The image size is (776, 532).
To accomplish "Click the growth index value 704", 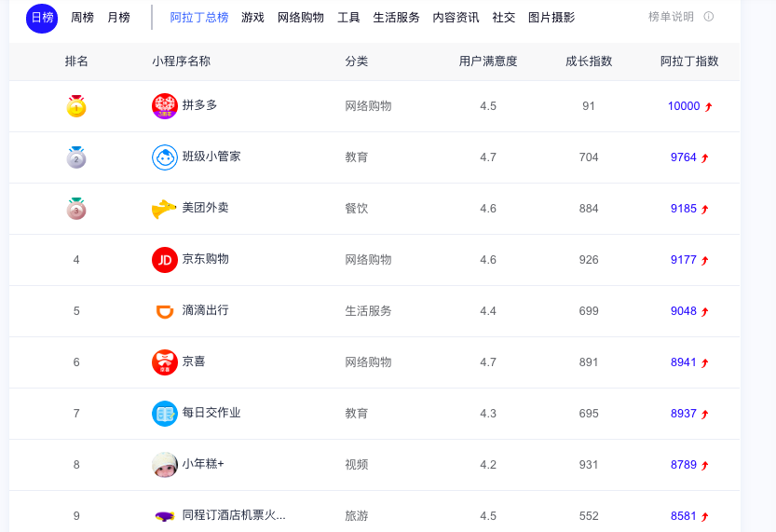I will 589,157.
